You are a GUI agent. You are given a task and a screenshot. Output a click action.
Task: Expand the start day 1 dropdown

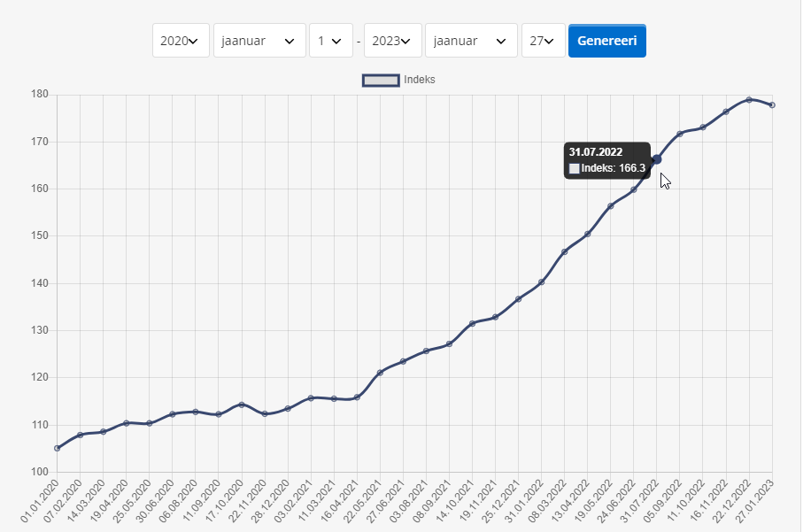(330, 41)
